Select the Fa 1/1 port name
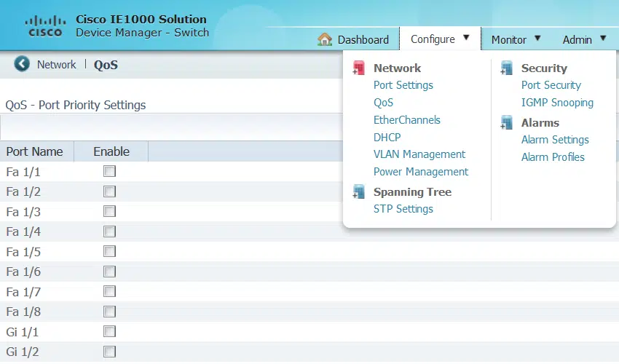This screenshot has width=619, height=364. (23, 172)
